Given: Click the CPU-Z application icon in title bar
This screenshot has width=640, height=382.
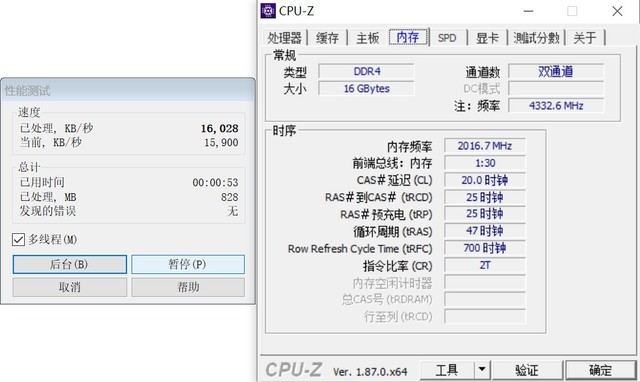Looking at the screenshot, I should (268, 11).
